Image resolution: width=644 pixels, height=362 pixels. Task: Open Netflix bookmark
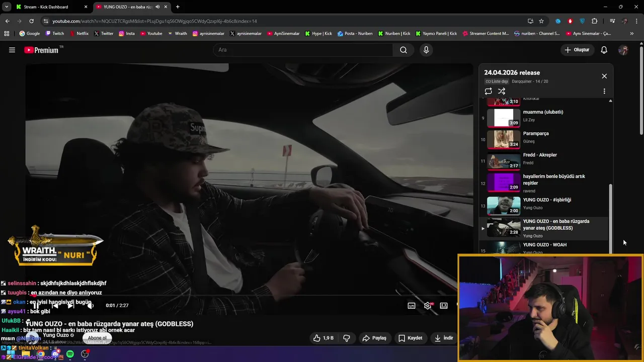78,34
